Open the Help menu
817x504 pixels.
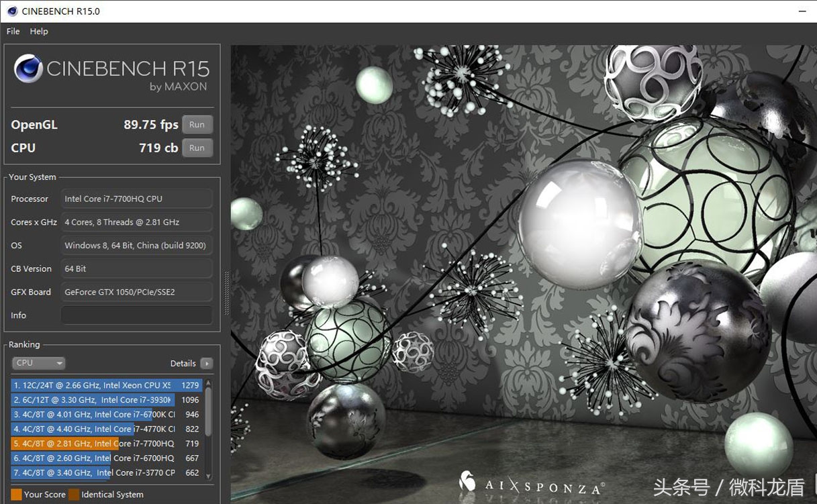pyautogui.click(x=39, y=32)
